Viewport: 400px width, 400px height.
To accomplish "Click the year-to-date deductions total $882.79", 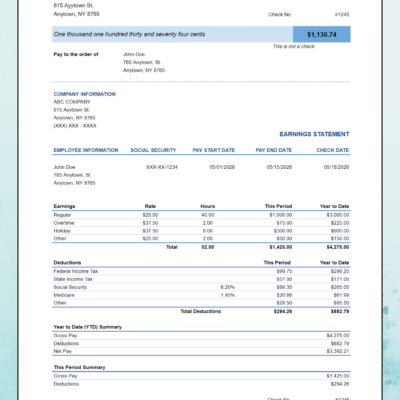I will 340,311.
